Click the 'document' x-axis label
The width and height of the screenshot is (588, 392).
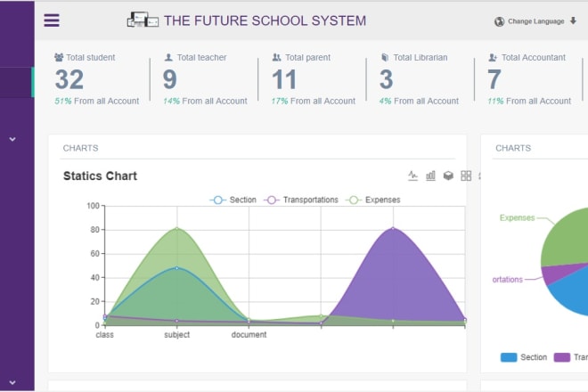pos(249,335)
